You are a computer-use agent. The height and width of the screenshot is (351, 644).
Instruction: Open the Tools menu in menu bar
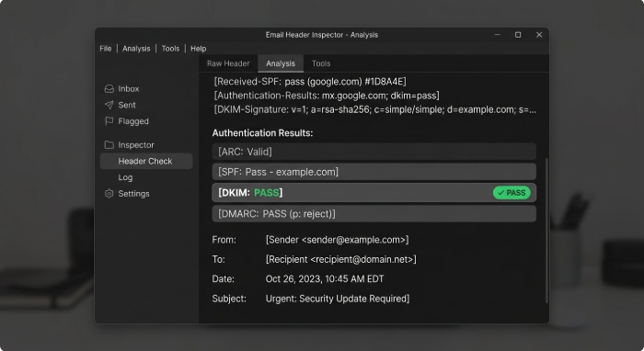pos(170,49)
